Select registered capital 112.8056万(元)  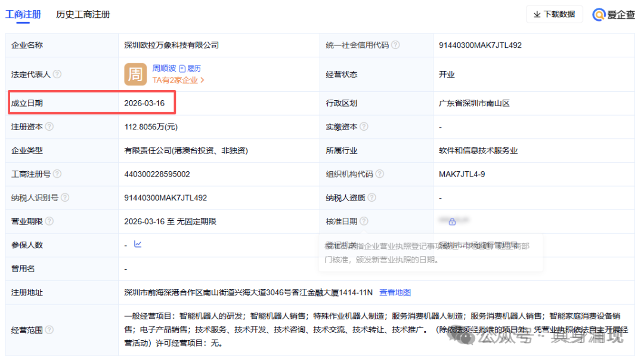click(x=151, y=127)
